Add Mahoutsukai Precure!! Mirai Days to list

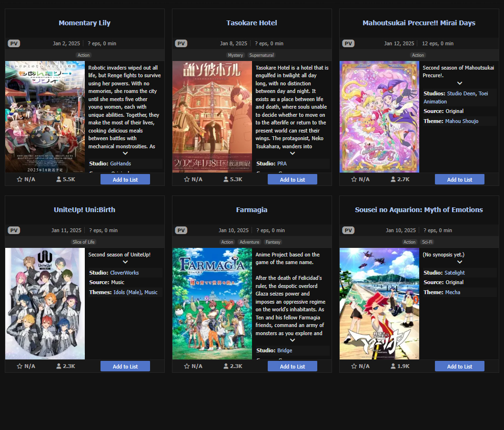[460, 179]
